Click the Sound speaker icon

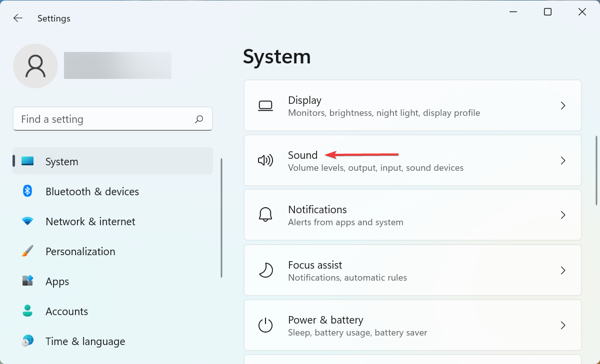pyautogui.click(x=265, y=161)
